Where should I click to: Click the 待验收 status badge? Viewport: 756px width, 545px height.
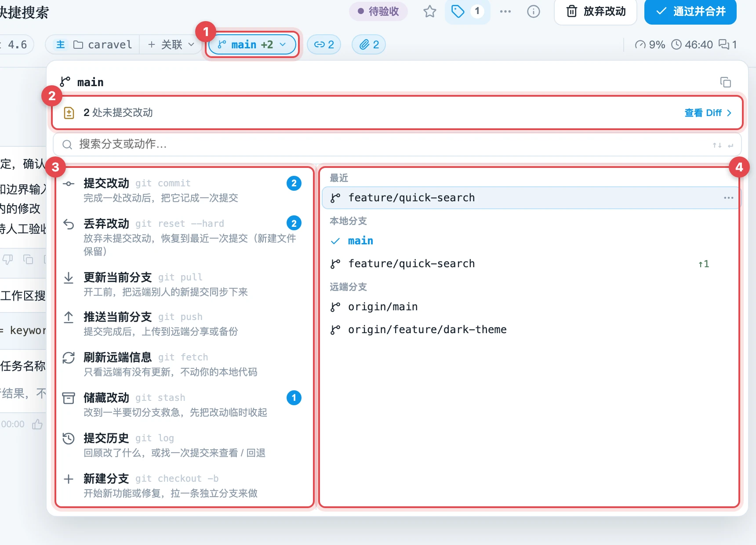[378, 11]
